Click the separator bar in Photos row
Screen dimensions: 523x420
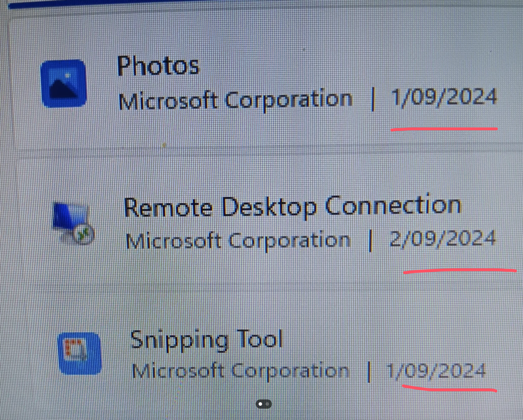coord(373,99)
